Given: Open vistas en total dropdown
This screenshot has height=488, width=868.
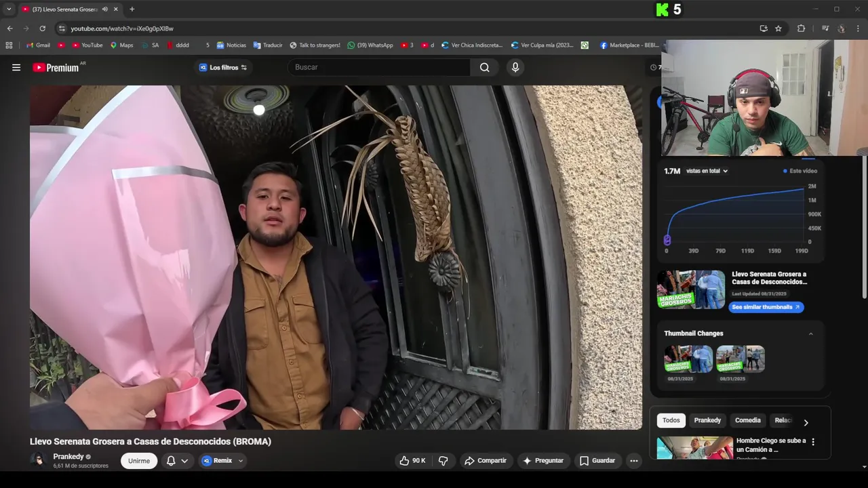Looking at the screenshot, I should point(707,171).
